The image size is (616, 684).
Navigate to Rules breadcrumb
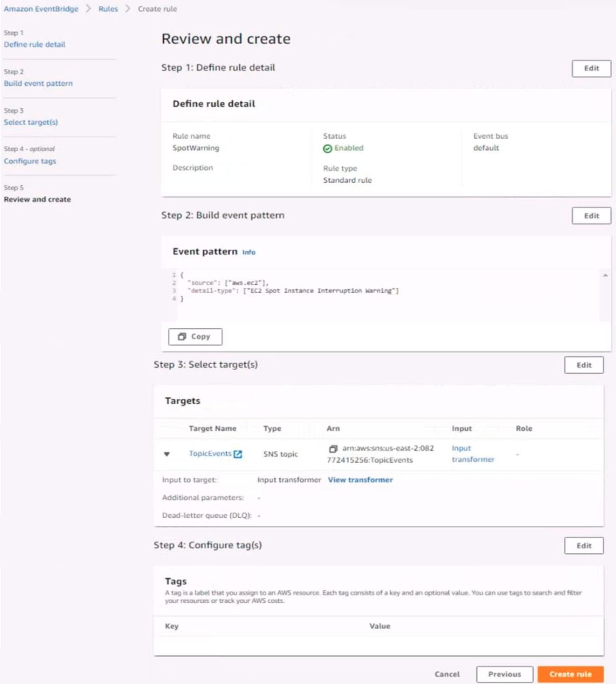click(108, 9)
